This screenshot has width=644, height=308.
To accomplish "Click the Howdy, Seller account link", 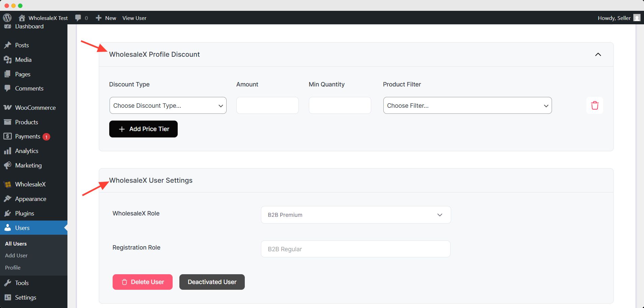I will coord(614,18).
